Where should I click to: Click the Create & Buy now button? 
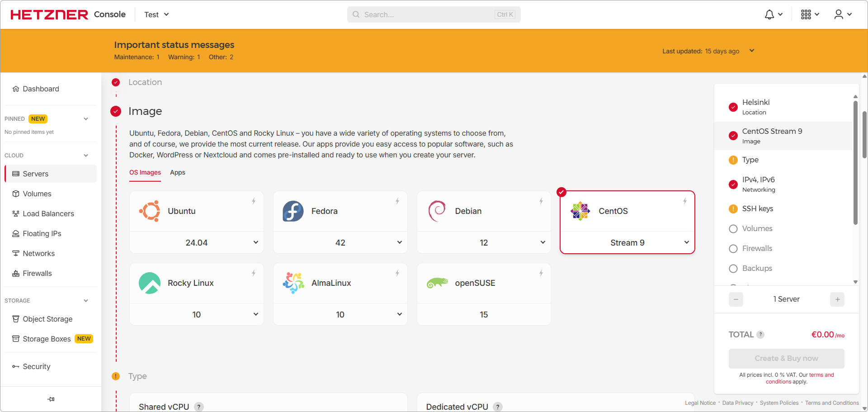786,358
